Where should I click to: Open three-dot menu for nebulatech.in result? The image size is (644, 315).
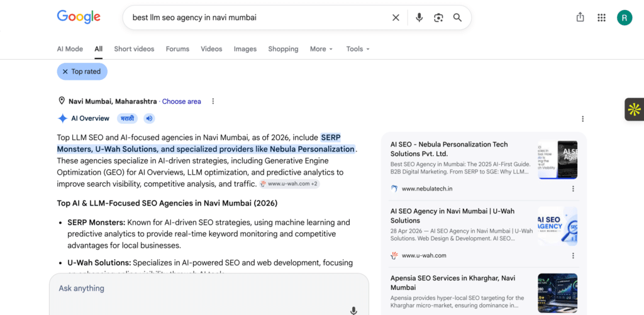pos(573,189)
